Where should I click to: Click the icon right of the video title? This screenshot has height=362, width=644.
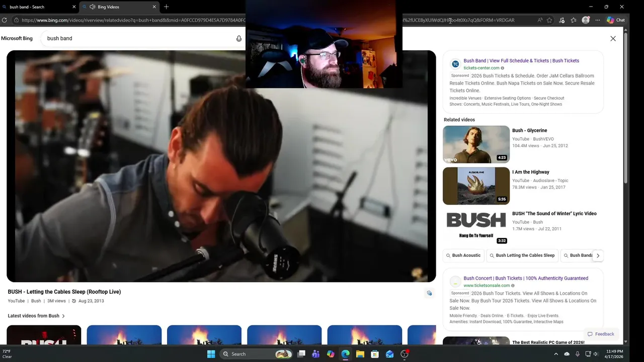pos(429,293)
